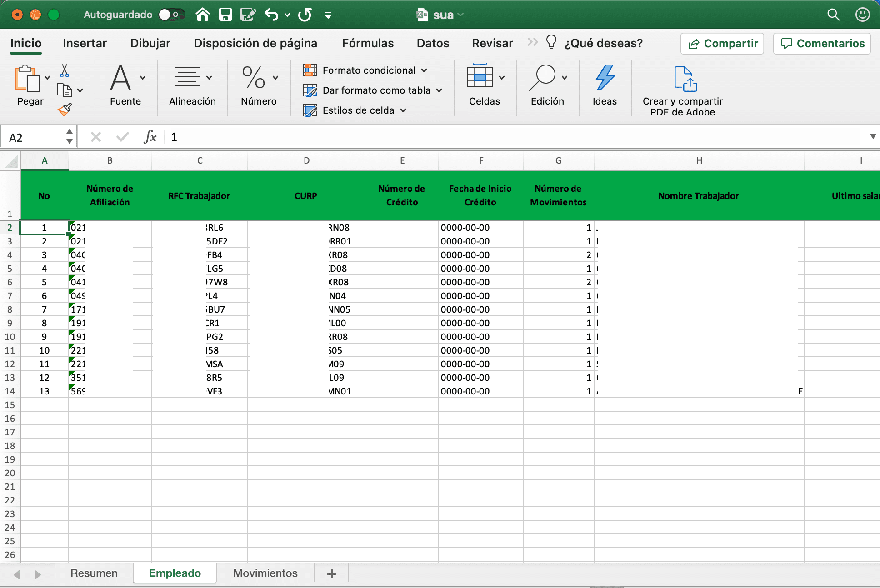
Task: Click the Compartir button
Action: click(722, 43)
